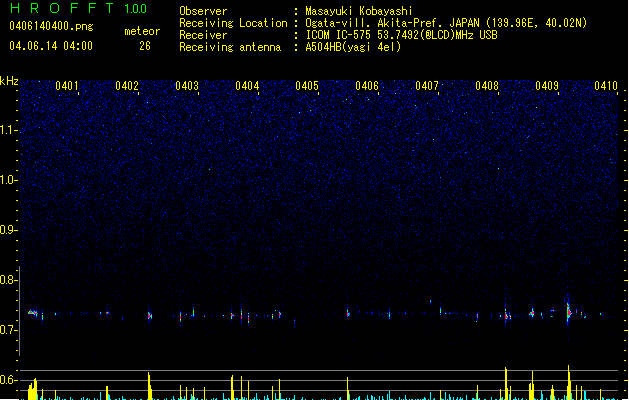Select the file name 0406140400.png
Image resolution: width=629 pixels, height=400 pixels.
pos(51,26)
